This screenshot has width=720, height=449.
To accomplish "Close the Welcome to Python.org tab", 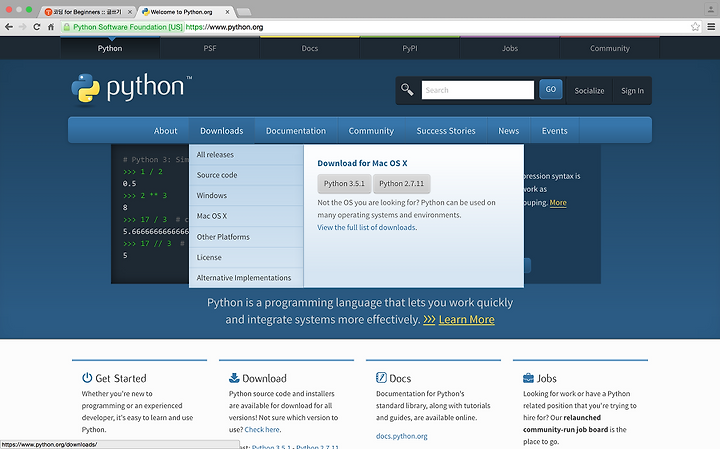I will coord(227,12).
